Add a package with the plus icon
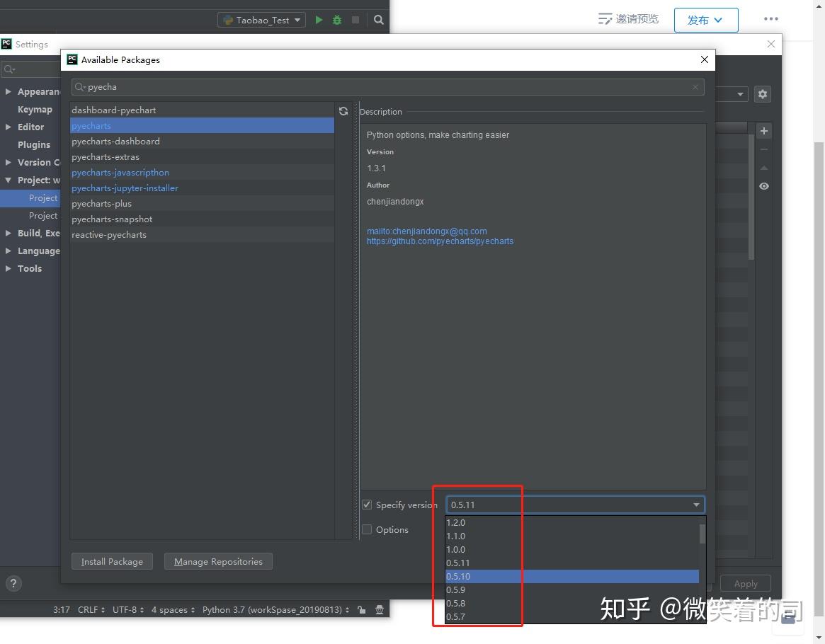This screenshot has height=644, width=825. [763, 131]
